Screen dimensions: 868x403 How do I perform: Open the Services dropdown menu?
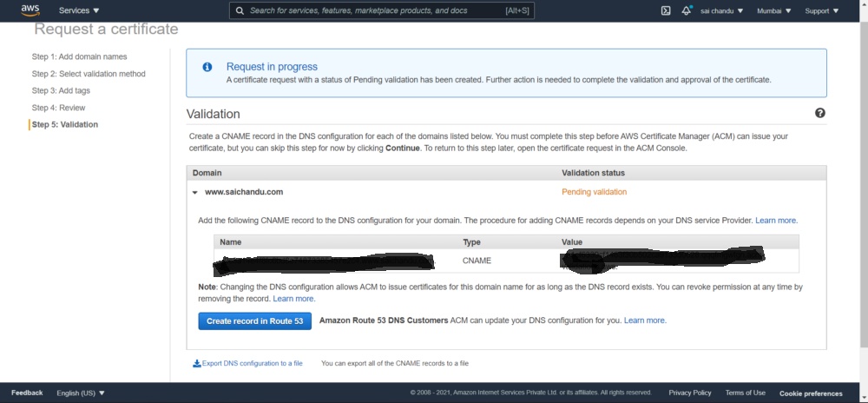(x=79, y=10)
